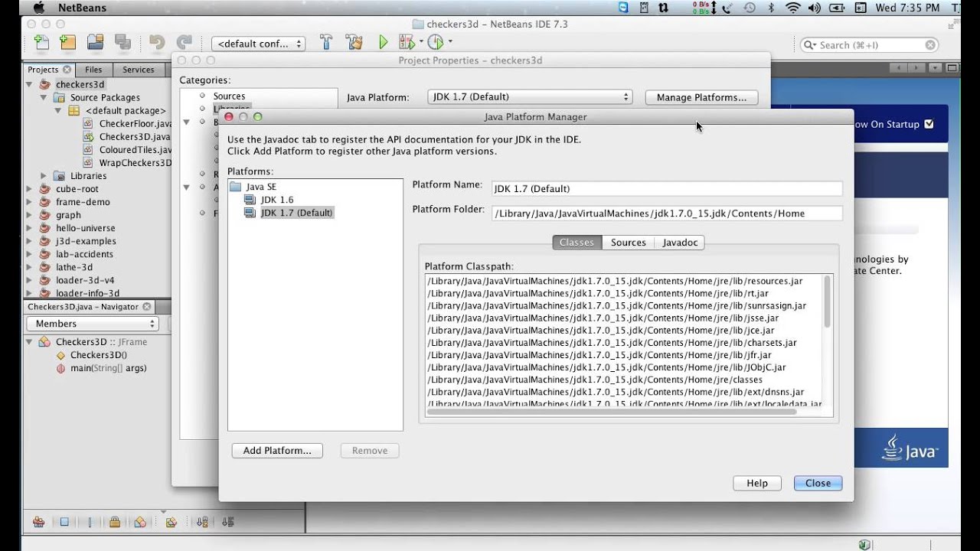Collapse Checkers3D class in Navigator
This screenshot has height=551, width=980.
[30, 342]
